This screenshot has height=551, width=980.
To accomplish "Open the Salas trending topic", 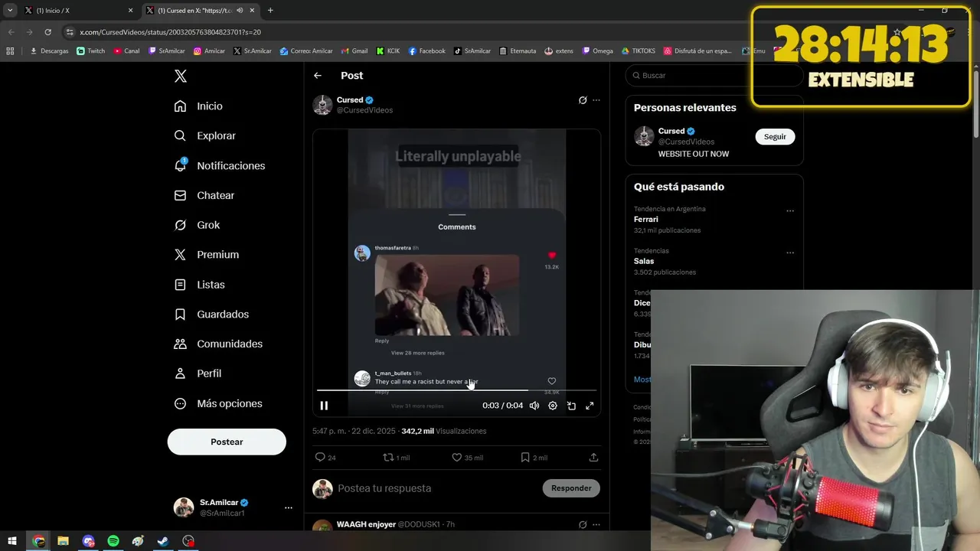I will 643,262.
